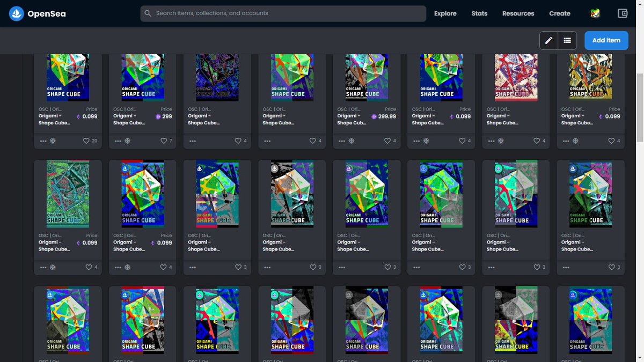Open the reorder list icon button
644x362 pixels.
[x=567, y=40]
